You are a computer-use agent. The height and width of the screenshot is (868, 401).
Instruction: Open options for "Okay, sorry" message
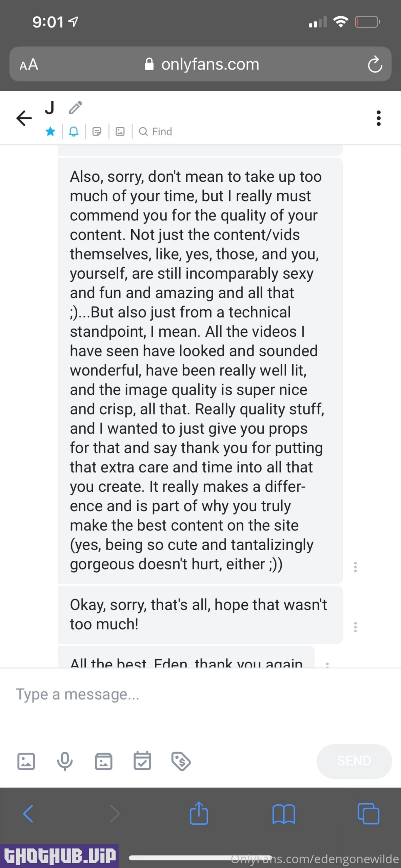[x=355, y=627]
